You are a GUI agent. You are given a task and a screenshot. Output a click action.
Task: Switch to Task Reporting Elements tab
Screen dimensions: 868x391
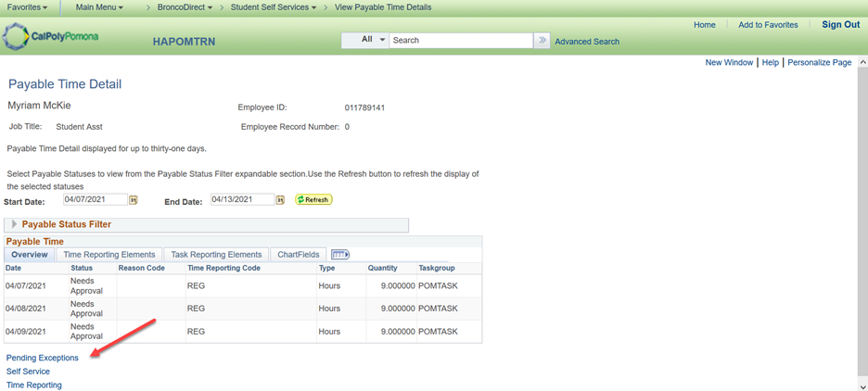(216, 255)
